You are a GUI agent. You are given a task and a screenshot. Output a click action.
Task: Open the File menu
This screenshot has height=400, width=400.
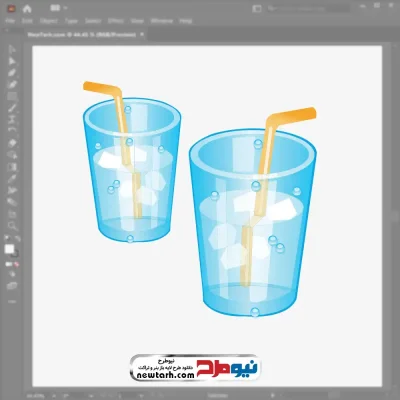pyautogui.click(x=10, y=21)
